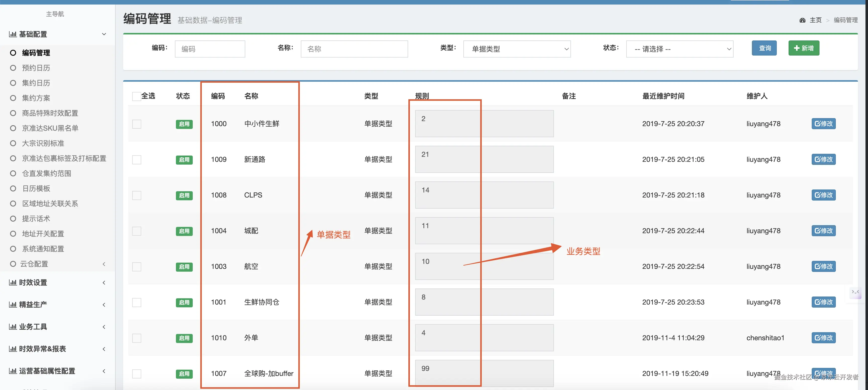This screenshot has height=390, width=868.
Task: Tick the checkbox for row 1000 中小件生鲜
Action: (x=136, y=124)
